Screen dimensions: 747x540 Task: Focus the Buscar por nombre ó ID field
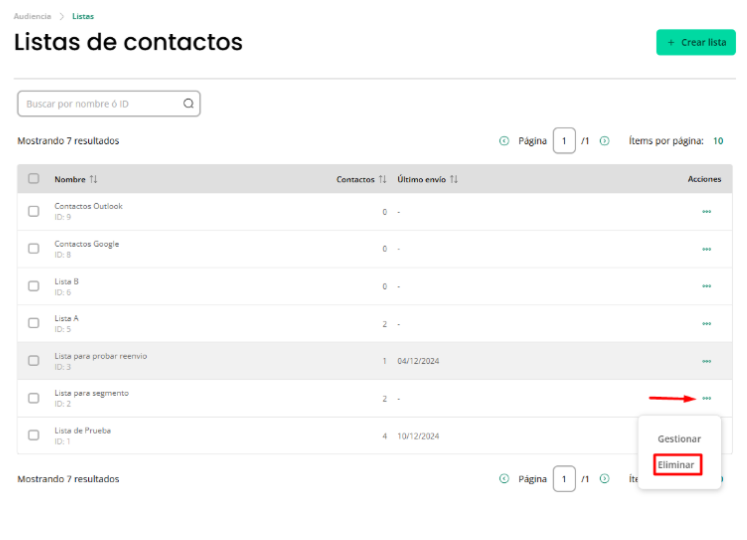109,104
